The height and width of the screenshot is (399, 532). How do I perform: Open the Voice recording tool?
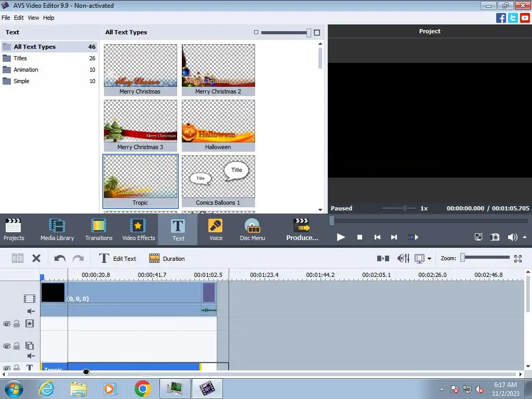pyautogui.click(x=216, y=230)
